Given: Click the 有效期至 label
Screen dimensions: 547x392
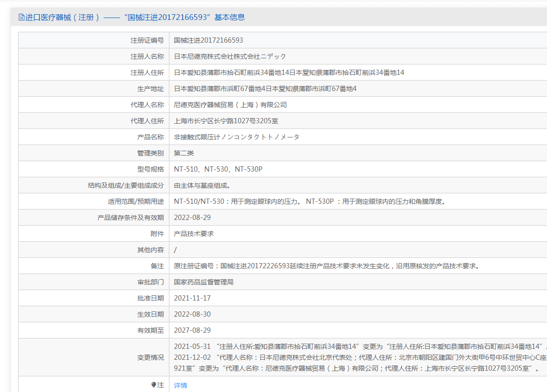Looking at the screenshot, I should pos(150,330).
